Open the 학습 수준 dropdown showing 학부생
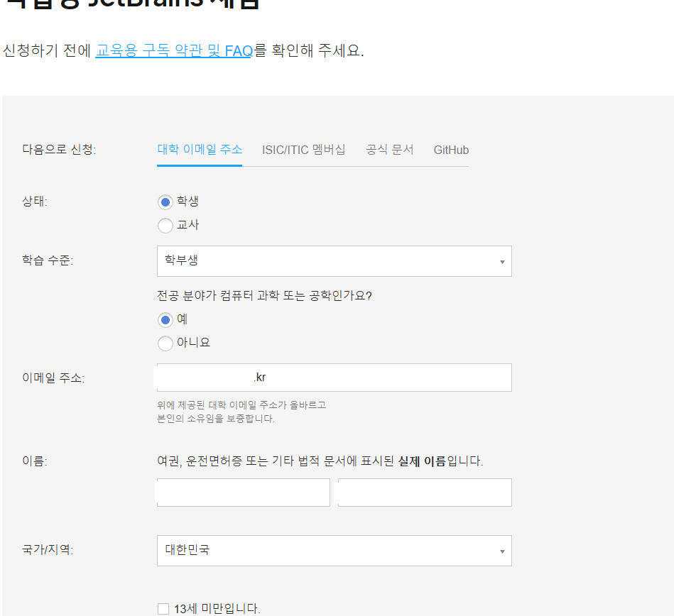Image resolution: width=674 pixels, height=616 pixels. pyautogui.click(x=335, y=261)
